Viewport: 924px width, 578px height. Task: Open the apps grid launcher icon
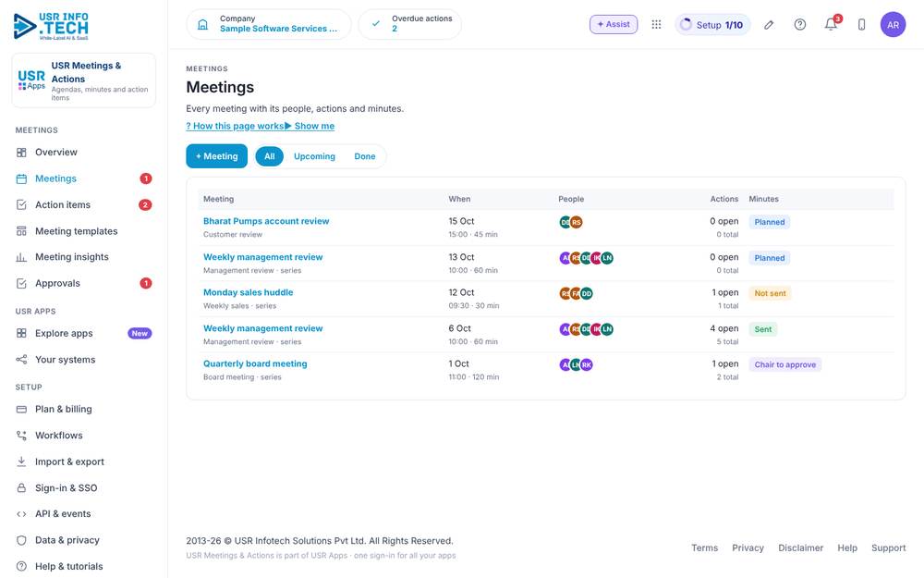[656, 24]
